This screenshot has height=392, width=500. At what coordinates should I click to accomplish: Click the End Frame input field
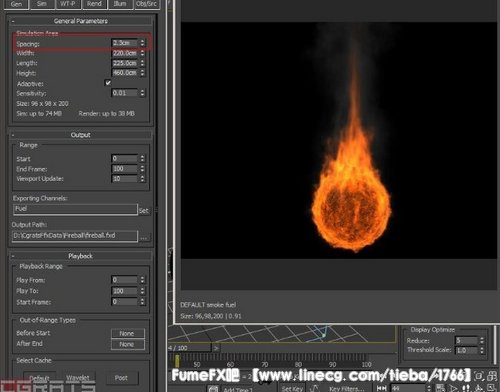[124, 169]
